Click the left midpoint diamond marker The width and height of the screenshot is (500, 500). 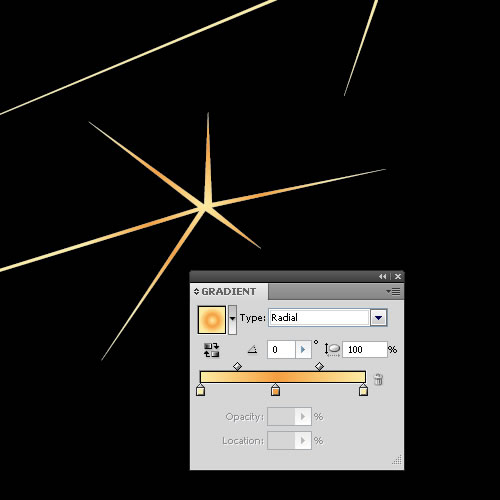(x=237, y=366)
